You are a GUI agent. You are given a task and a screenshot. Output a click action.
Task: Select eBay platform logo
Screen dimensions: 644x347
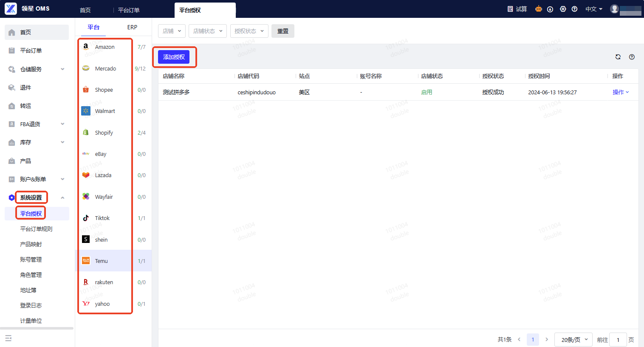86,154
